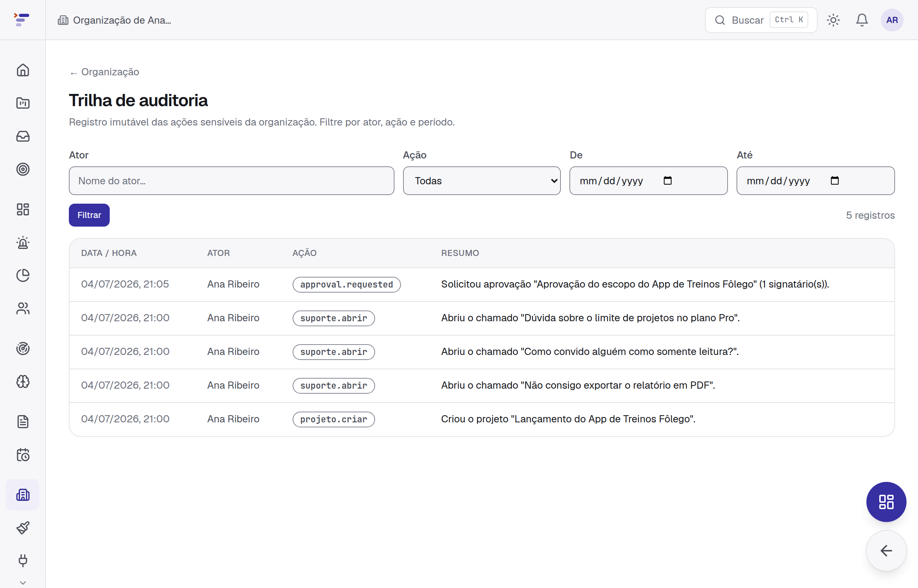Click the Trilha de auditoria heading
This screenshot has height=588, width=918.
tap(138, 100)
